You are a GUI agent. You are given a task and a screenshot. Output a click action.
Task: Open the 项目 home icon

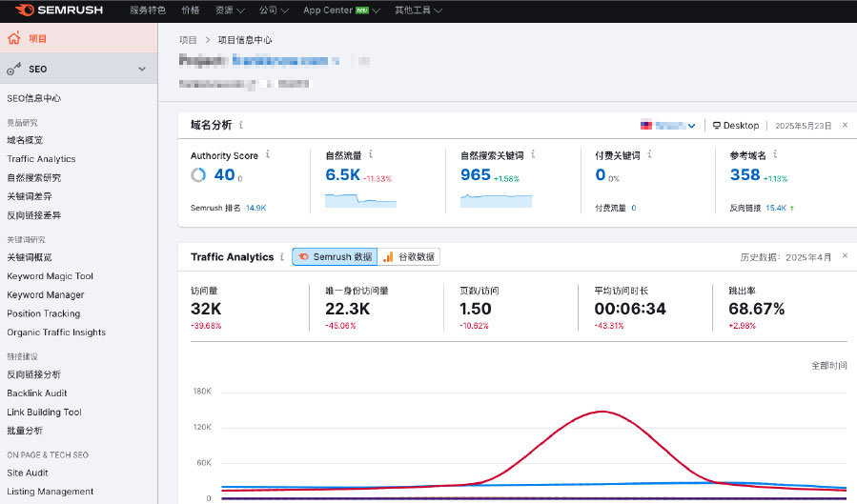(14, 38)
